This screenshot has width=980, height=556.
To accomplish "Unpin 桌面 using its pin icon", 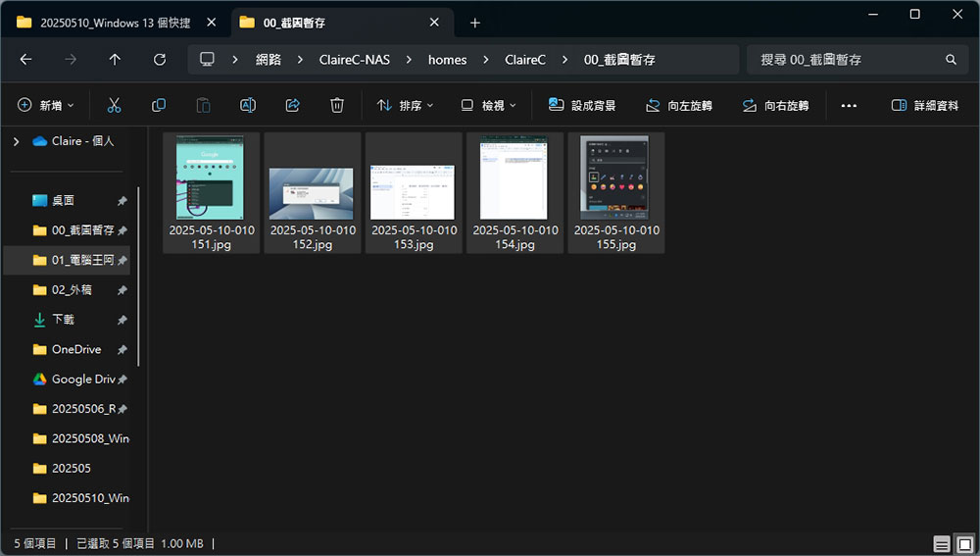I will tap(122, 201).
